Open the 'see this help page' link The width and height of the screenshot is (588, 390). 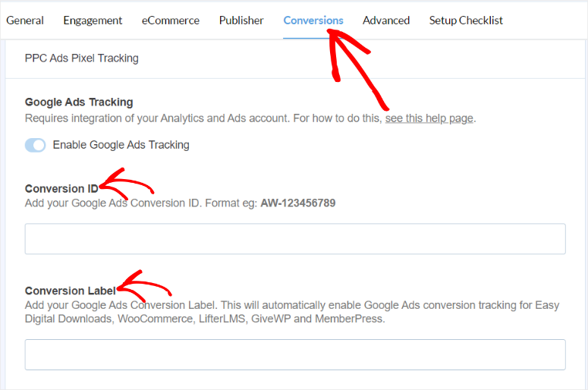[429, 118]
